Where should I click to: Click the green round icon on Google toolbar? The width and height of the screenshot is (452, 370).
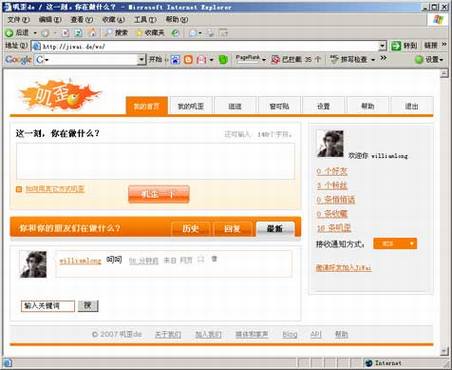223,60
